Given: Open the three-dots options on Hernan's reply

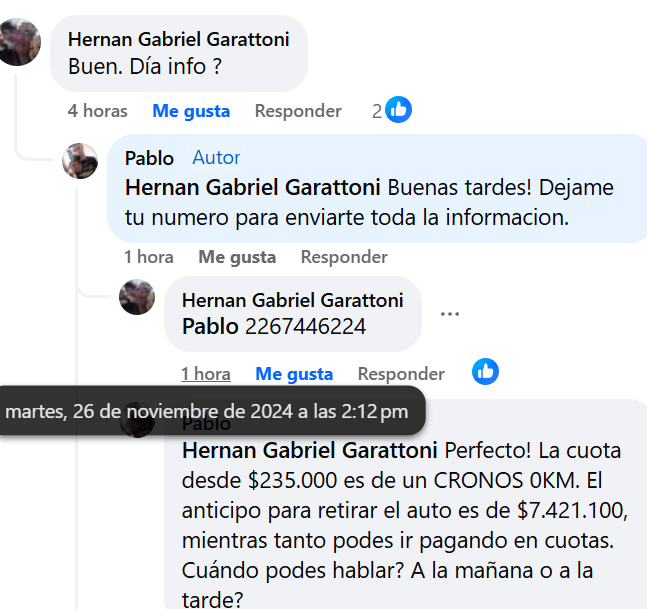Looking at the screenshot, I should [450, 314].
